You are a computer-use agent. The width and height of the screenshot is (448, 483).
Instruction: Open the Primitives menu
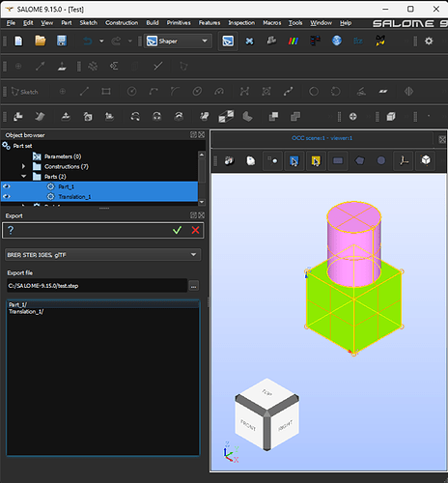[x=179, y=23]
